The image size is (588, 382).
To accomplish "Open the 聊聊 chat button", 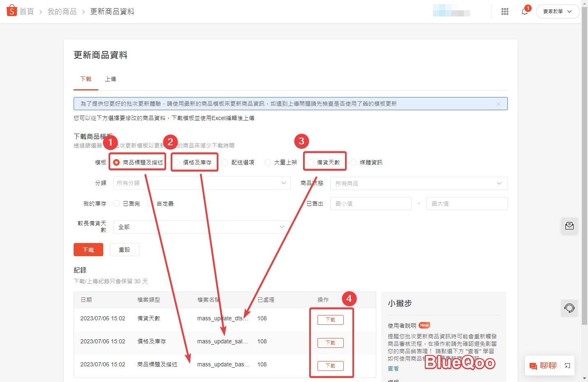I will pyautogui.click(x=543, y=366).
